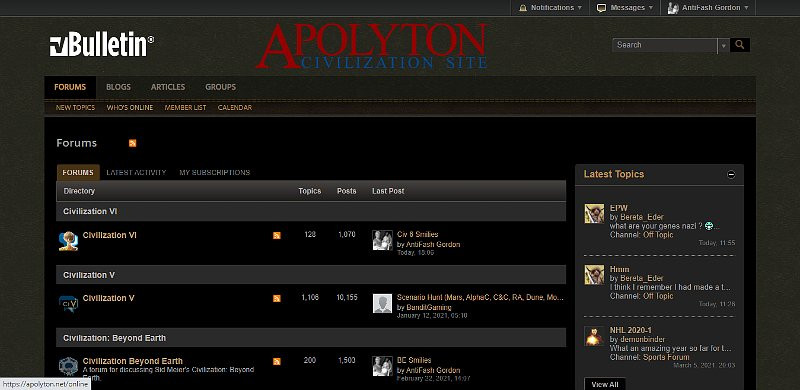Viewport: 800px width, 390px height.
Task: Open the MEMBER LIST link
Action: [185, 108]
